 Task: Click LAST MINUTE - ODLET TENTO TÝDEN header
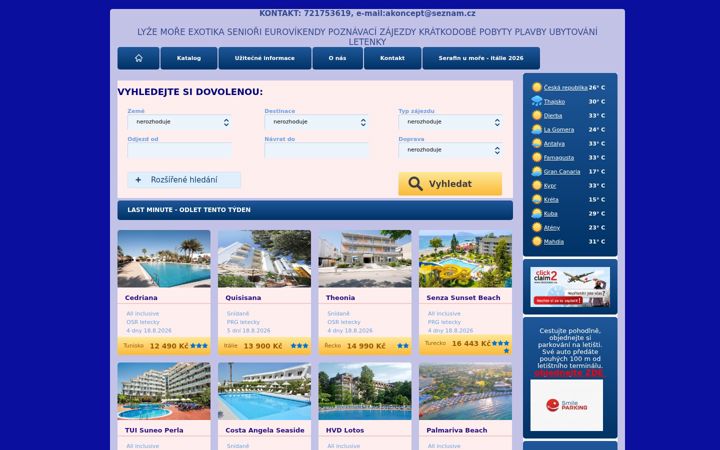(315, 210)
